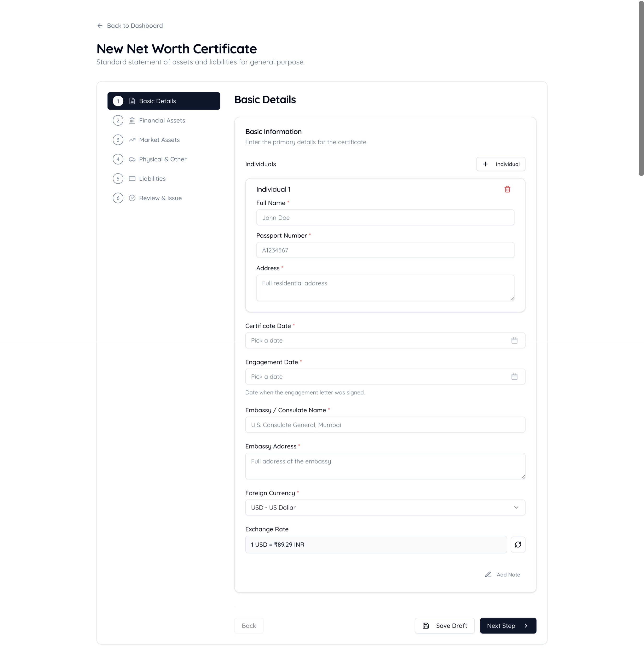Delete Individual 1 using the trash icon
The image size is (644, 662).
pyautogui.click(x=507, y=189)
